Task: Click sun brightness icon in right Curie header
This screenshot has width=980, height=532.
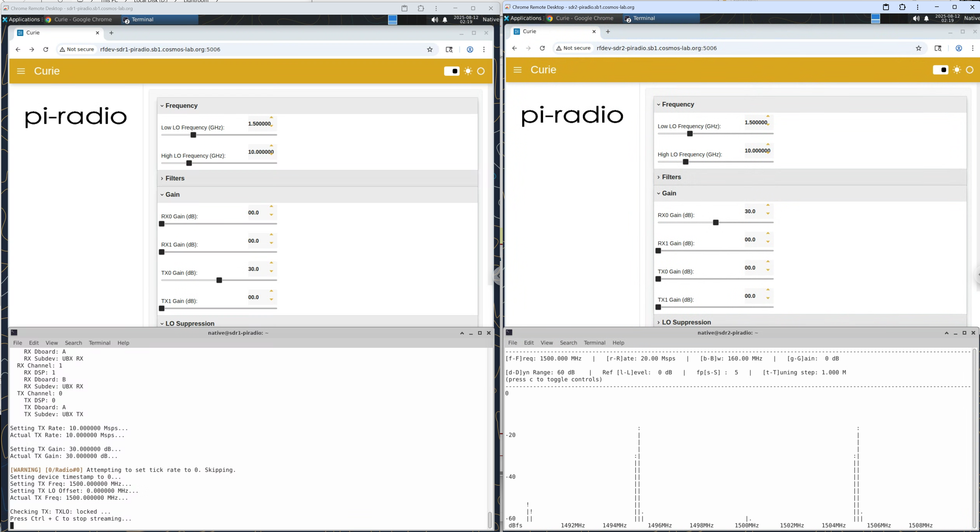Action: (x=957, y=70)
